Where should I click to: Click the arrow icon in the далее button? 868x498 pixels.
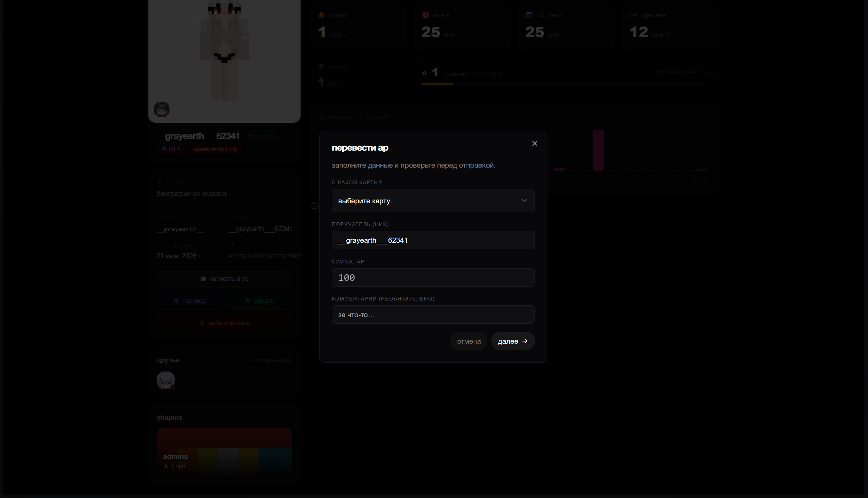coord(525,341)
